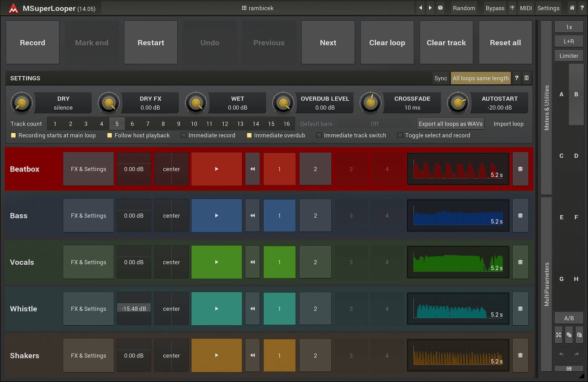Disable Follow host playback checkbox
The width and height of the screenshot is (588, 382).
point(110,135)
